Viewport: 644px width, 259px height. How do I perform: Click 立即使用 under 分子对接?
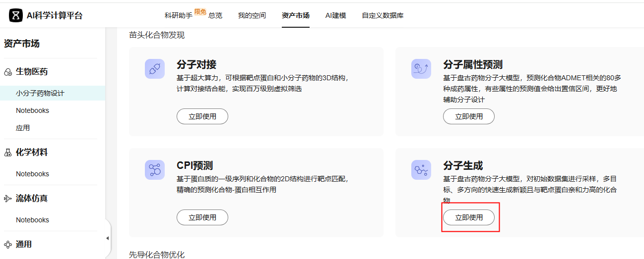point(202,116)
